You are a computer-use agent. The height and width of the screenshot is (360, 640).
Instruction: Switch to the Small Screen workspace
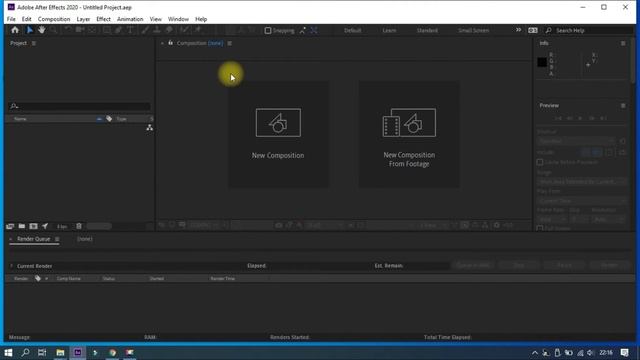tap(473, 31)
